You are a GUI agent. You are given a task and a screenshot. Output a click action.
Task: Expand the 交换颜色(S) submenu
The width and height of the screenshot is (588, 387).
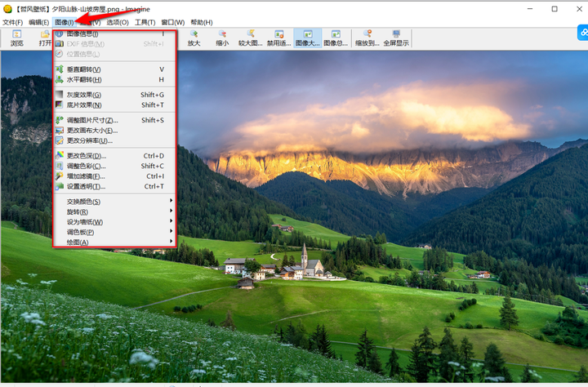(114, 202)
